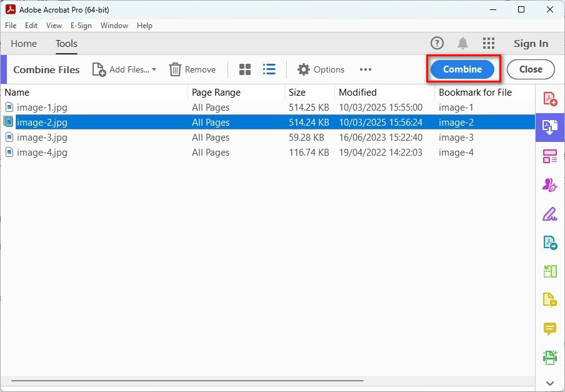
Task: Open the help question mark icon
Action: coord(437,43)
